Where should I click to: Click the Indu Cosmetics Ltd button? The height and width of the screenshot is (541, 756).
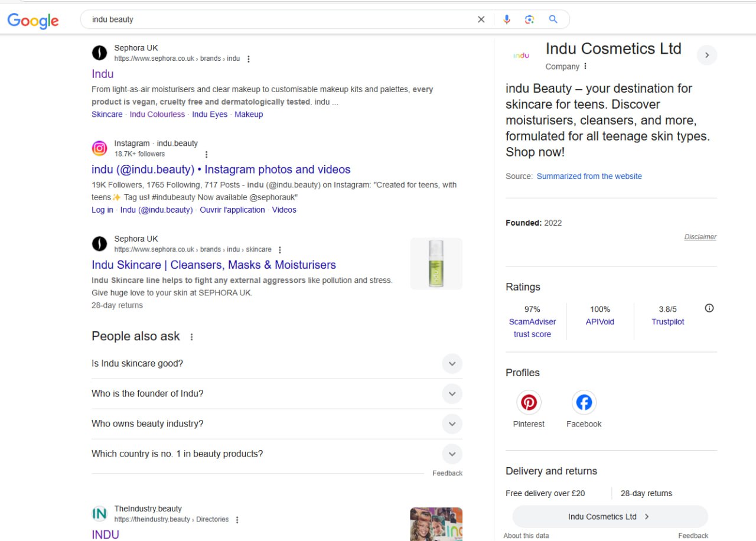click(610, 517)
